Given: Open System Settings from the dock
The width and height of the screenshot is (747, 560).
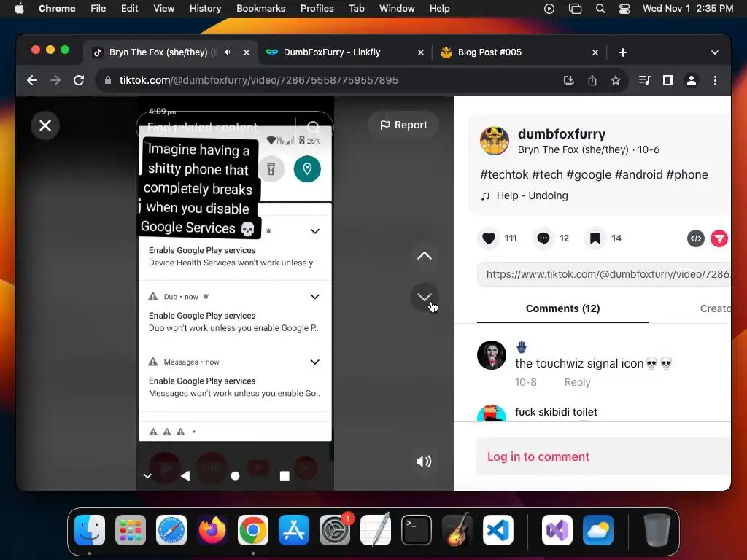Looking at the screenshot, I should coord(335,530).
